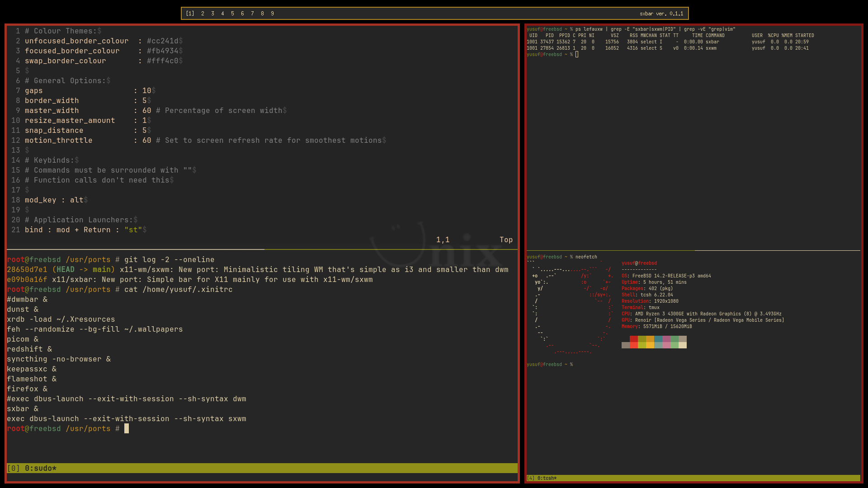
Task: Click the dark teal neofetch color block
Action: coord(658,339)
